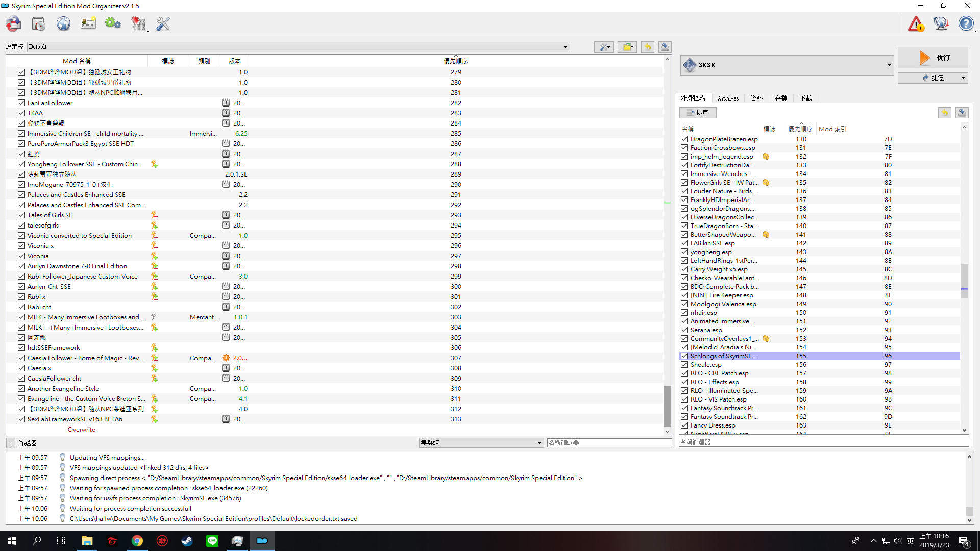The image size is (980, 551).
Task: Click the install mod from archive icon
Action: tap(39, 23)
